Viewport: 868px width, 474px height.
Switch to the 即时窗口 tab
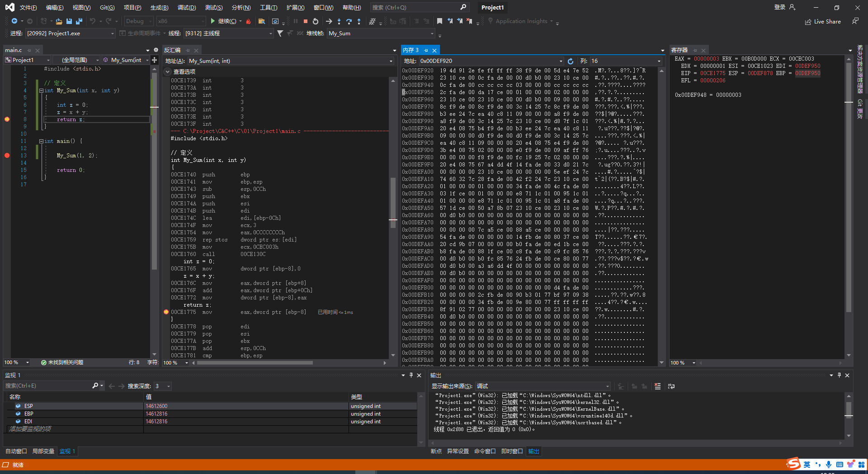(x=512, y=451)
